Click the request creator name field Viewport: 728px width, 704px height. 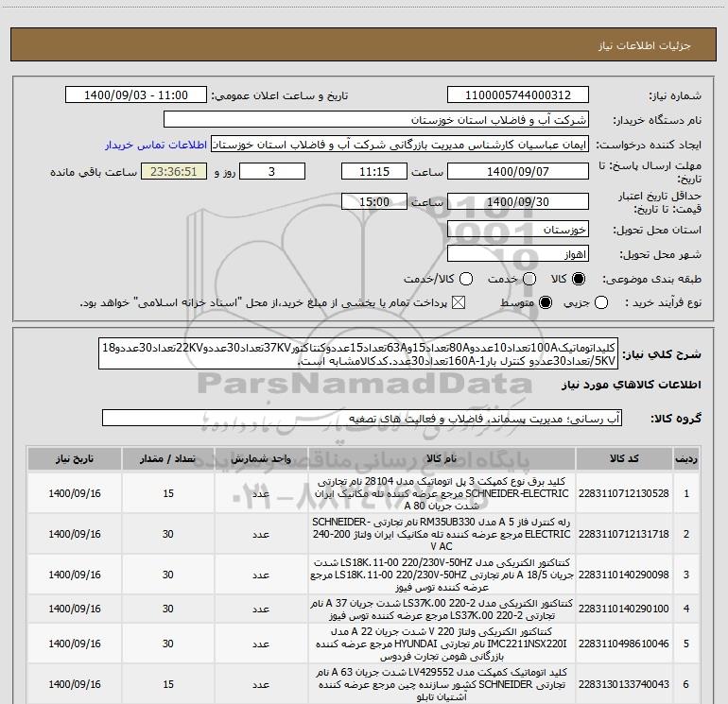tap(400, 145)
